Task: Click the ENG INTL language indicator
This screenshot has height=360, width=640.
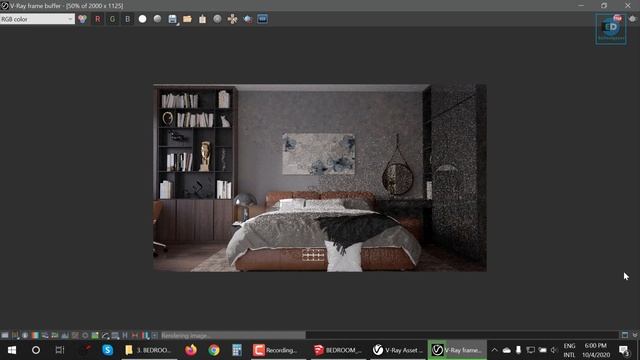Action: 569,350
